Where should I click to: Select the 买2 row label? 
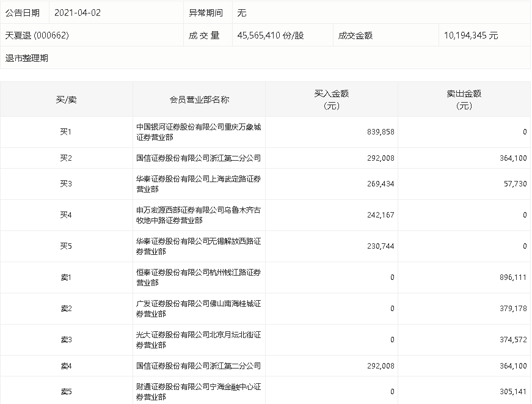click(x=66, y=158)
